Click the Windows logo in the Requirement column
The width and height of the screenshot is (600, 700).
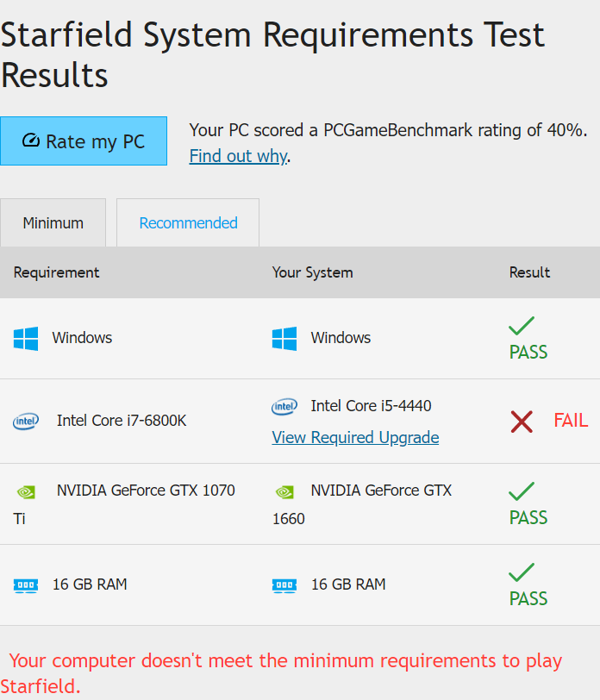click(x=26, y=338)
